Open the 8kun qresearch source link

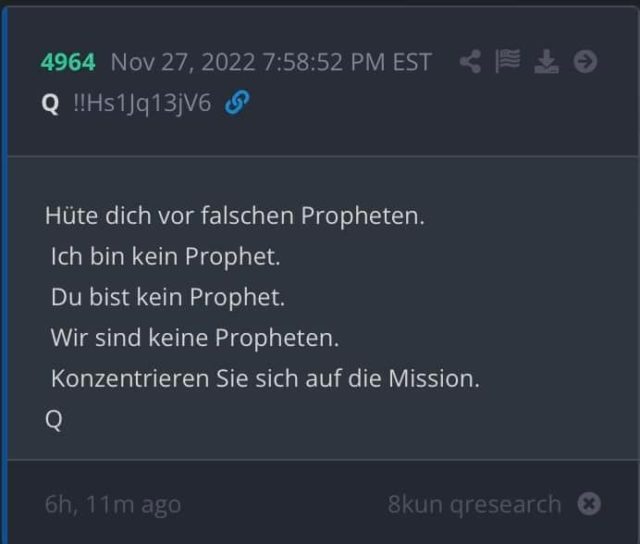click(474, 504)
